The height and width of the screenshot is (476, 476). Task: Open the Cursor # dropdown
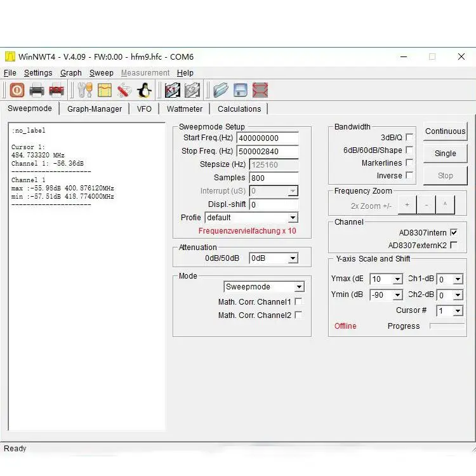450,310
